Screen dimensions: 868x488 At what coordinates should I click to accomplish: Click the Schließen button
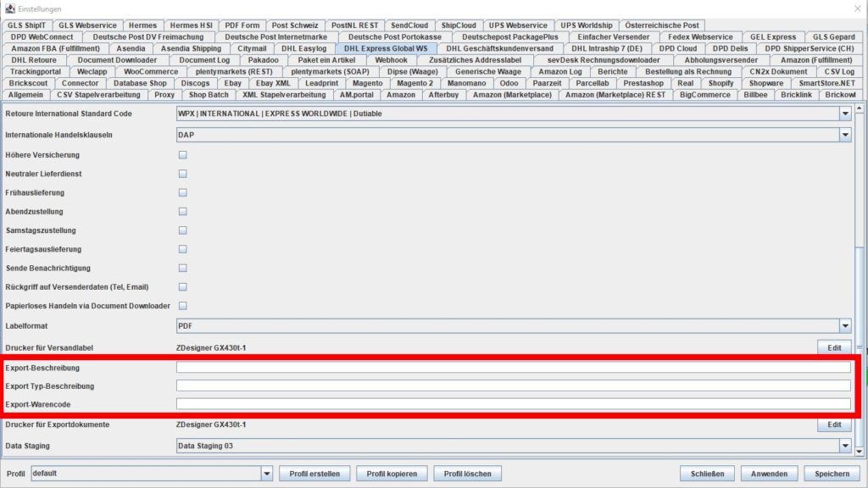(707, 474)
